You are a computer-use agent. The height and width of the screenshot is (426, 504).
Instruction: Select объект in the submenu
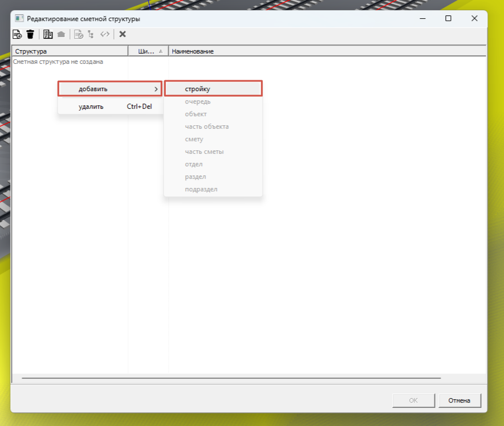[213, 114]
